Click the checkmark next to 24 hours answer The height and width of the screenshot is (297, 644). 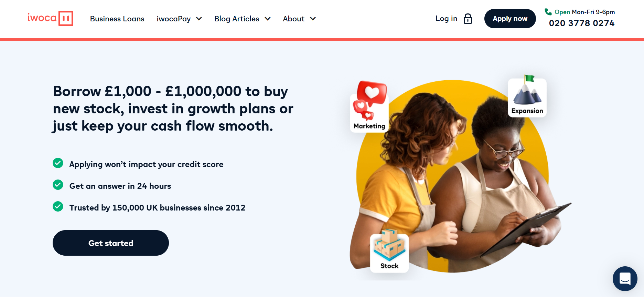click(58, 185)
